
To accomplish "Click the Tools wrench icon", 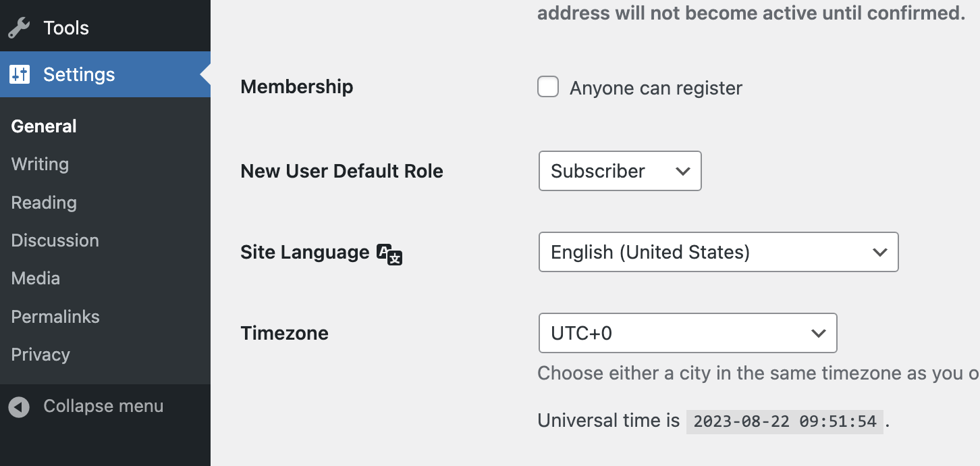I will pos(19,28).
